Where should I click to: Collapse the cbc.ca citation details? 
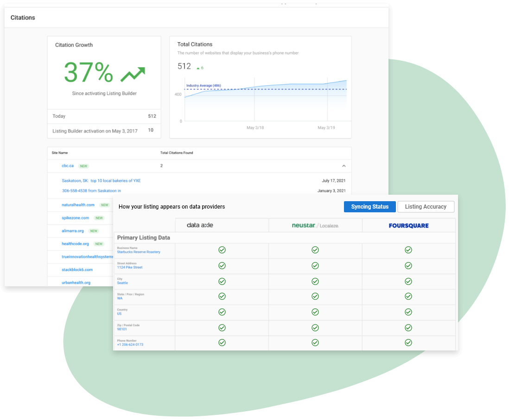pyautogui.click(x=344, y=165)
